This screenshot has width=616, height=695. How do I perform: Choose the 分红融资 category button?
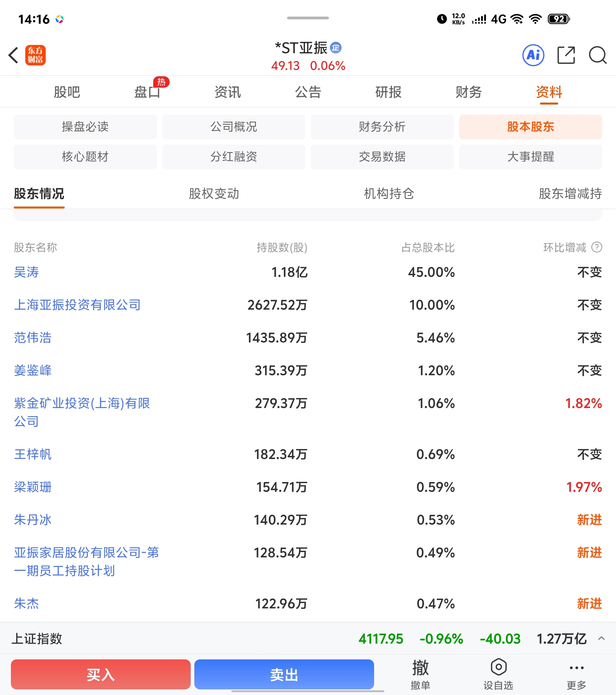click(234, 157)
